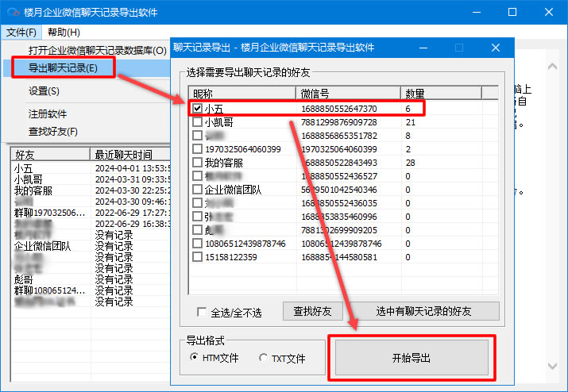Click the 查找好友 button in dialog
Image resolution: width=568 pixels, height=392 pixels.
pyautogui.click(x=312, y=311)
